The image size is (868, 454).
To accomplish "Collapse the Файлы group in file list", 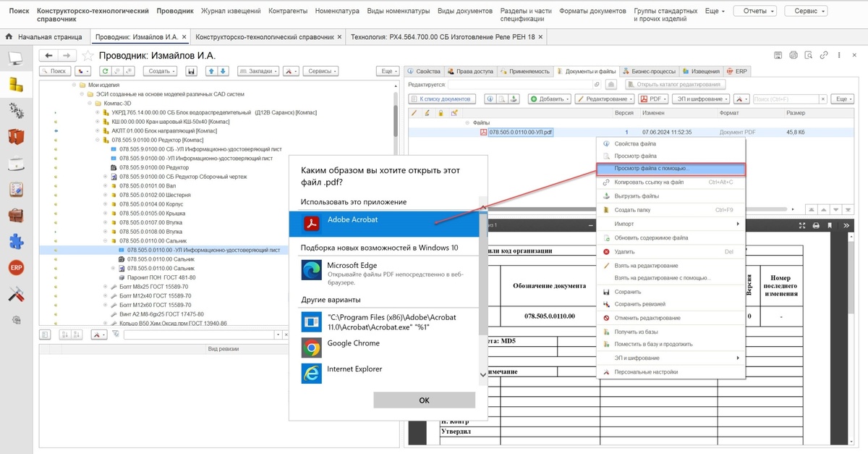I will pyautogui.click(x=467, y=123).
